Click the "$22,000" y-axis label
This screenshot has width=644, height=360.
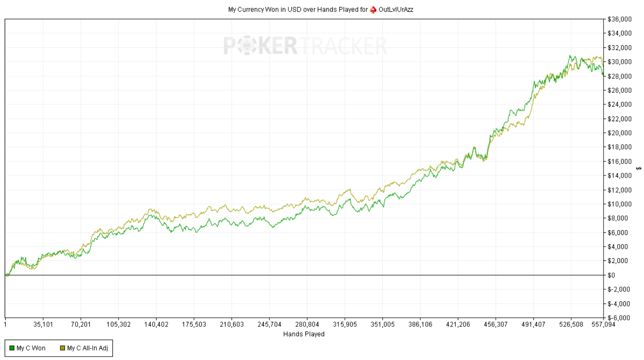[619, 119]
